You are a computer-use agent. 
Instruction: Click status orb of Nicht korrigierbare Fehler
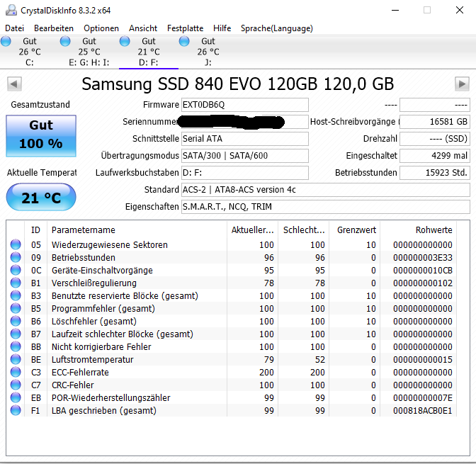tap(16, 346)
